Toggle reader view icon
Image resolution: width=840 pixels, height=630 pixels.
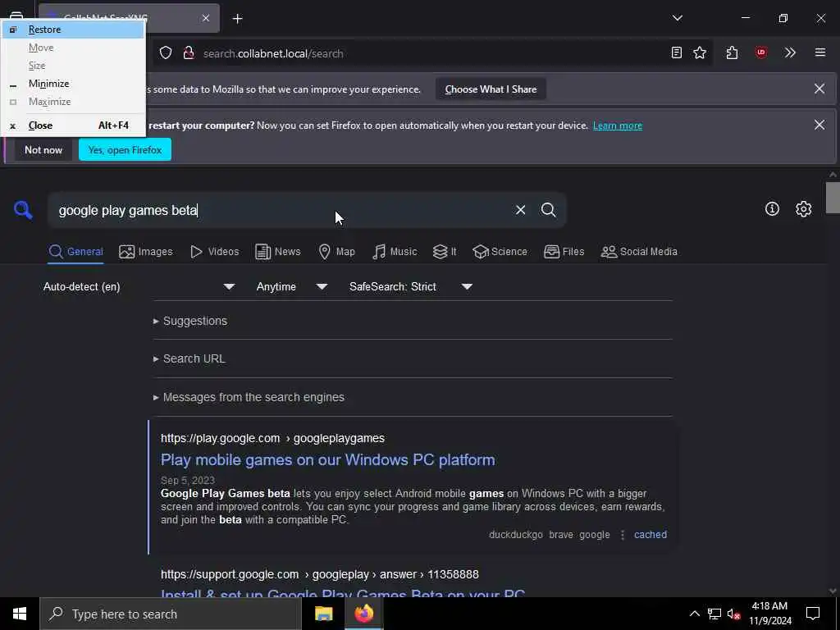pyautogui.click(x=677, y=52)
